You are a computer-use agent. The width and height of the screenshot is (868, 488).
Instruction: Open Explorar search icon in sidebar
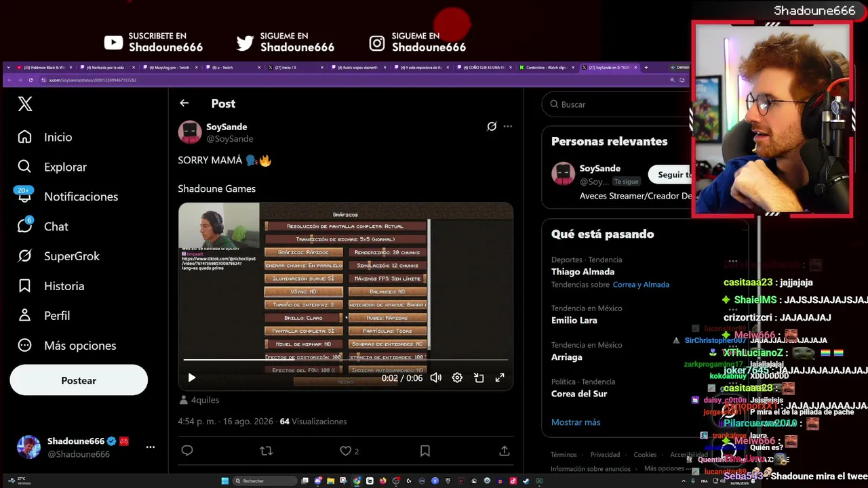tap(25, 167)
